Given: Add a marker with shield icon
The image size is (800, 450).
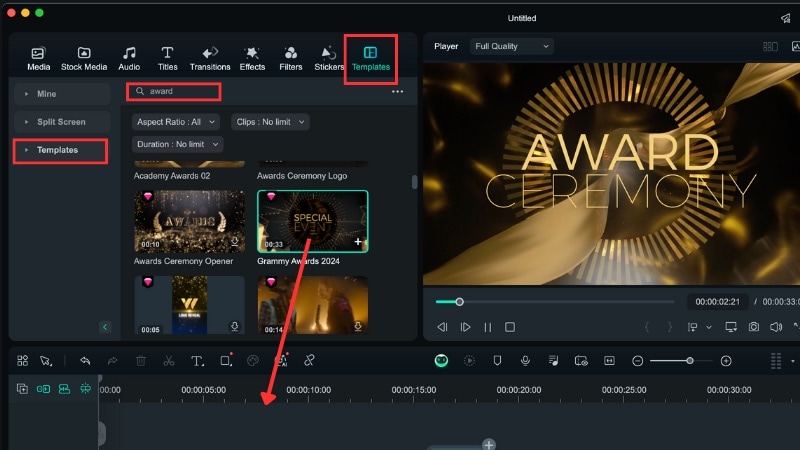Looking at the screenshot, I should tap(497, 361).
